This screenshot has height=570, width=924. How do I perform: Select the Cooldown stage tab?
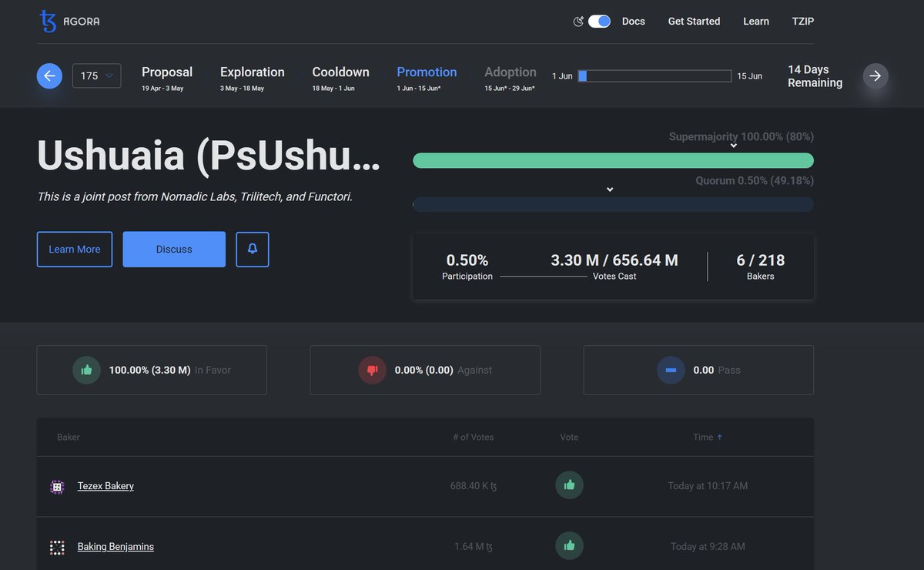click(340, 78)
